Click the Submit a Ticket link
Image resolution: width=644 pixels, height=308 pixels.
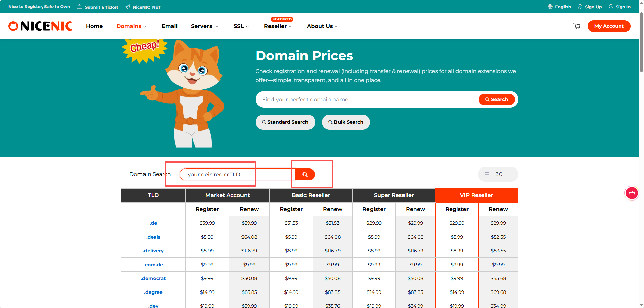(x=98, y=7)
